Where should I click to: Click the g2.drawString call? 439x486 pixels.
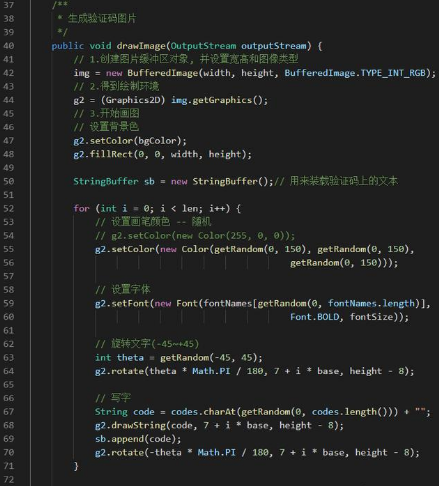point(130,425)
